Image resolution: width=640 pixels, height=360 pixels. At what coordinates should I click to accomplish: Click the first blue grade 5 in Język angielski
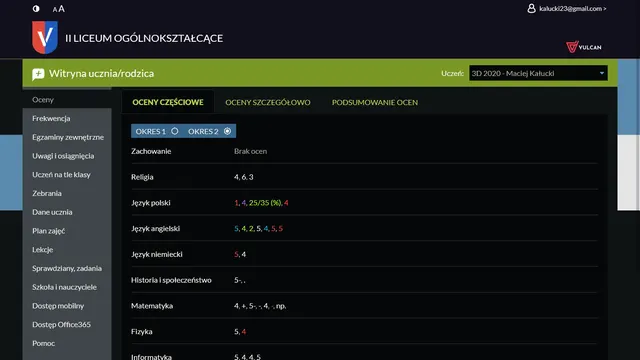(x=236, y=229)
